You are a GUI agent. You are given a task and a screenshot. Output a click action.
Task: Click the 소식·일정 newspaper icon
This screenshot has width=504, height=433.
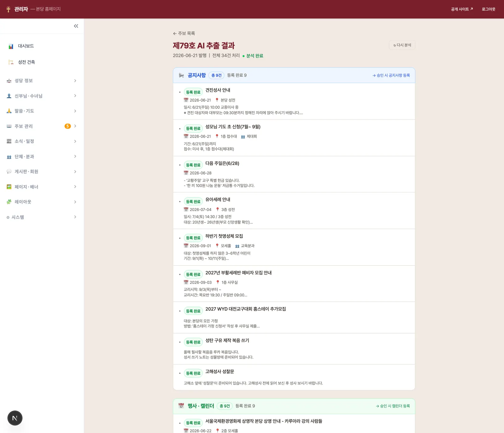tap(9, 141)
